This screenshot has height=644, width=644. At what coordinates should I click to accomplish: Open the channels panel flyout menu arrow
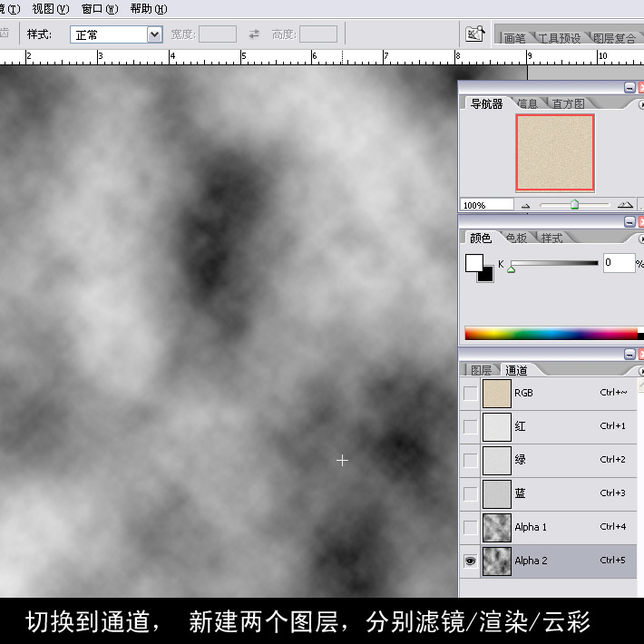tap(641, 371)
